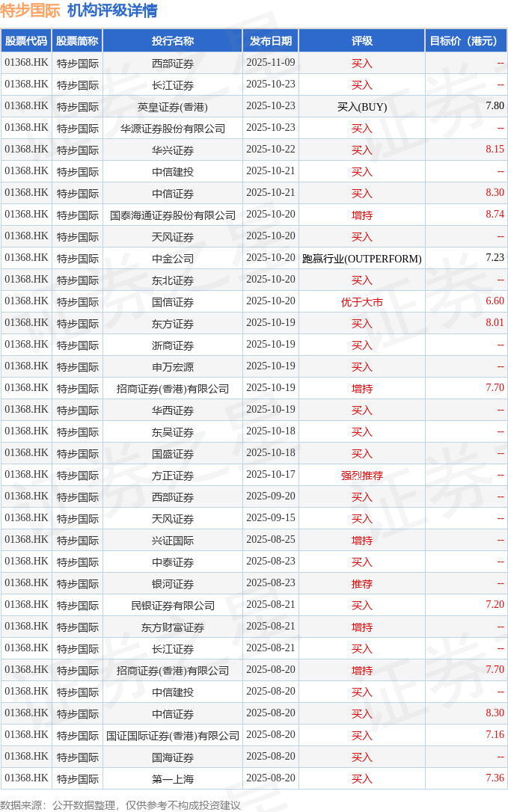Click 华兴证券 broker name
508x812 pixels.
tap(173, 150)
